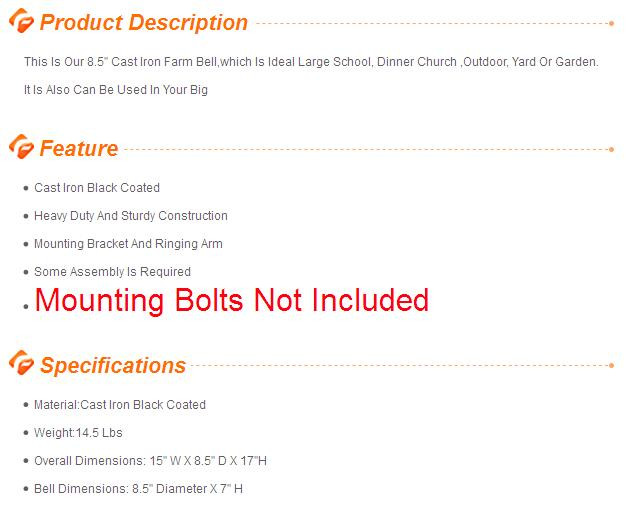Image resolution: width=626 pixels, height=529 pixels.
Task: Click the end dot of the Specifications divider
Action: [611, 366]
